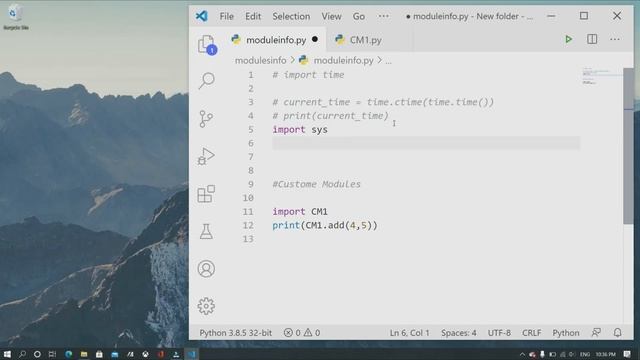Open Windows taskbar search

(22, 354)
